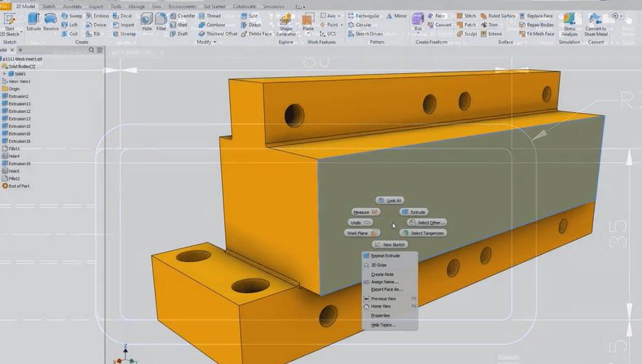The height and width of the screenshot is (364, 642).
Task: Click Convert to Sheet Metal
Action: click(x=595, y=25)
